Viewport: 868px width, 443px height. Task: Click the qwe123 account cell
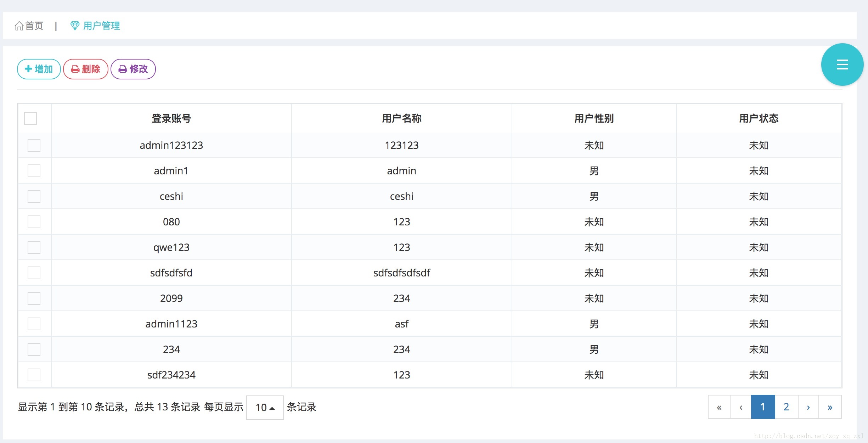coord(171,247)
